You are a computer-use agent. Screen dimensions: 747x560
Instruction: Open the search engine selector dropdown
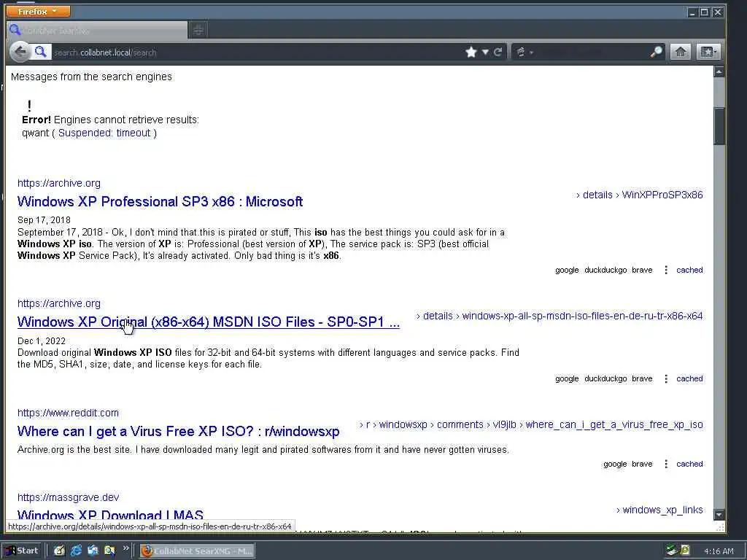pos(524,52)
